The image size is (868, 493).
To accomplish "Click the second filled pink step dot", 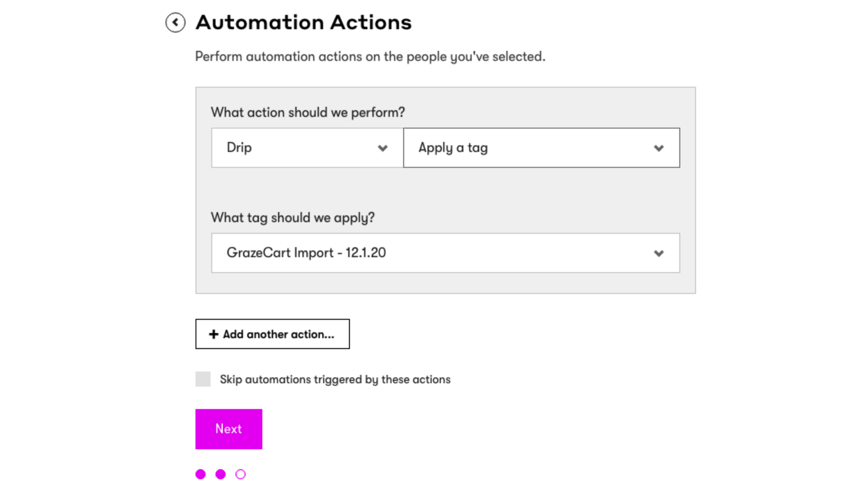I will [x=221, y=474].
